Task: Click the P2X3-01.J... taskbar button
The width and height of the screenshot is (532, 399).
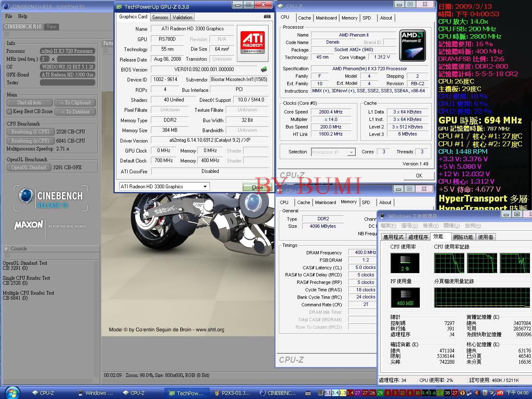Action: click(232, 393)
